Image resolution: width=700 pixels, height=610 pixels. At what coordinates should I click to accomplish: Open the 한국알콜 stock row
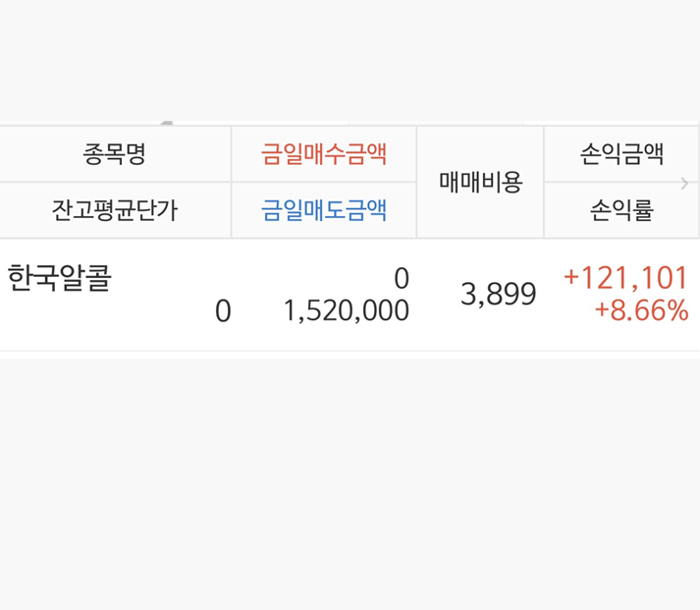[x=60, y=278]
